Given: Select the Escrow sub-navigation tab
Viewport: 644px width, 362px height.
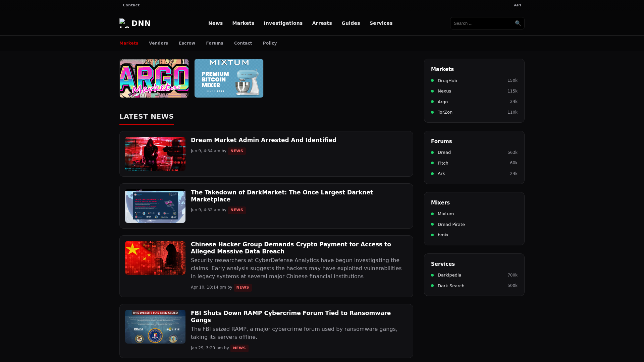Looking at the screenshot, I should click(187, 43).
